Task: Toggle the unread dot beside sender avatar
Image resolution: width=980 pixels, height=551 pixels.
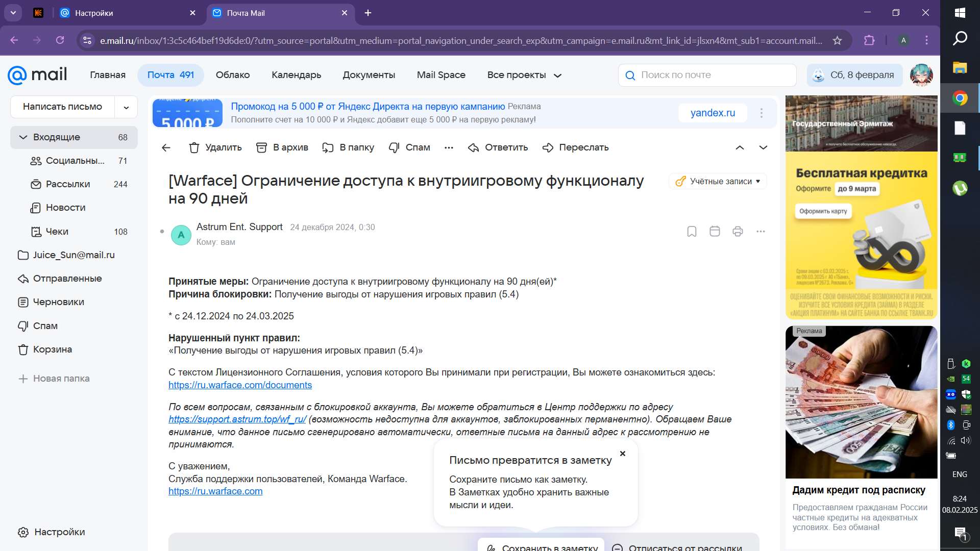Action: click(x=162, y=232)
